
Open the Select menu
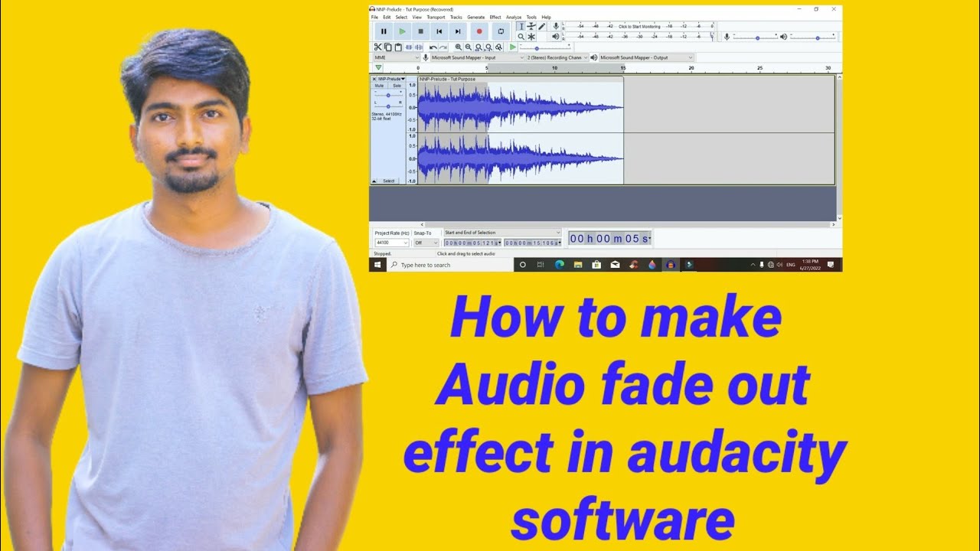401,17
